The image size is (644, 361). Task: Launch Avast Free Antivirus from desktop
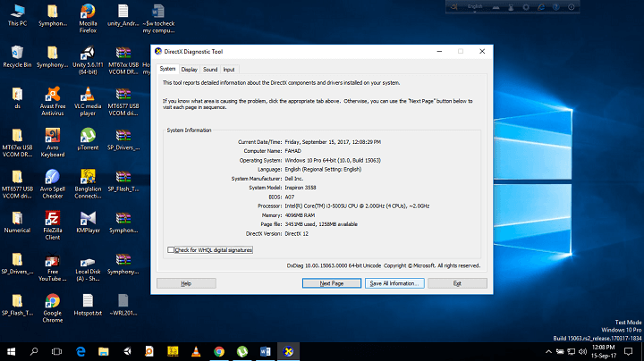[52, 94]
